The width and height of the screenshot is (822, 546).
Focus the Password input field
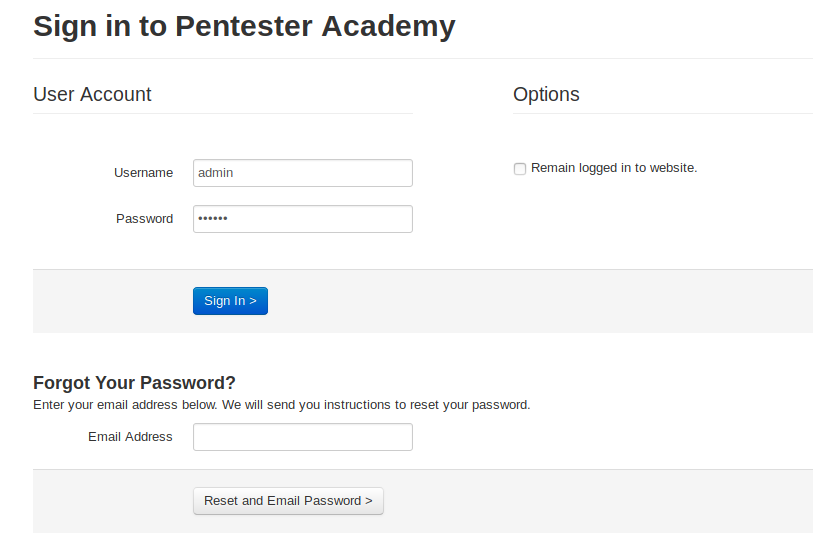pyautogui.click(x=302, y=219)
